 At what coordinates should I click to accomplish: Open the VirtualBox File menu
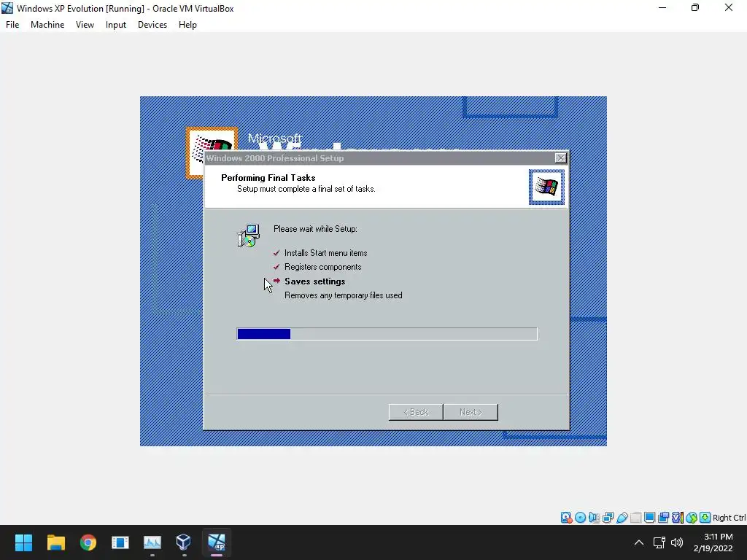pos(12,25)
